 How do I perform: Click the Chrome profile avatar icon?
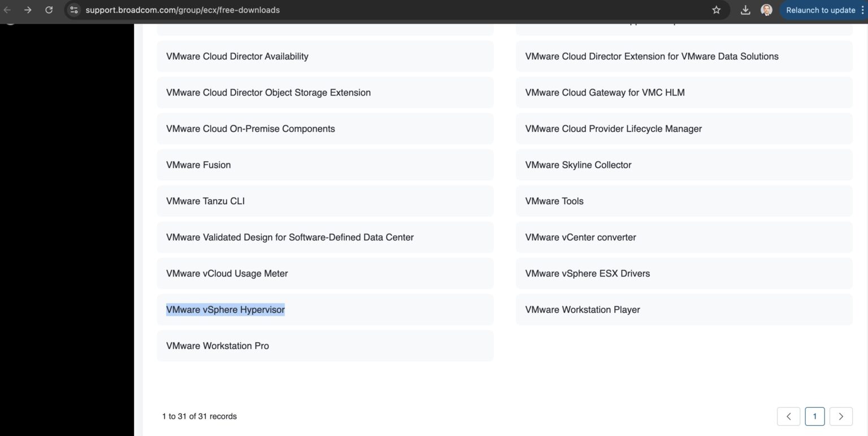click(766, 9)
